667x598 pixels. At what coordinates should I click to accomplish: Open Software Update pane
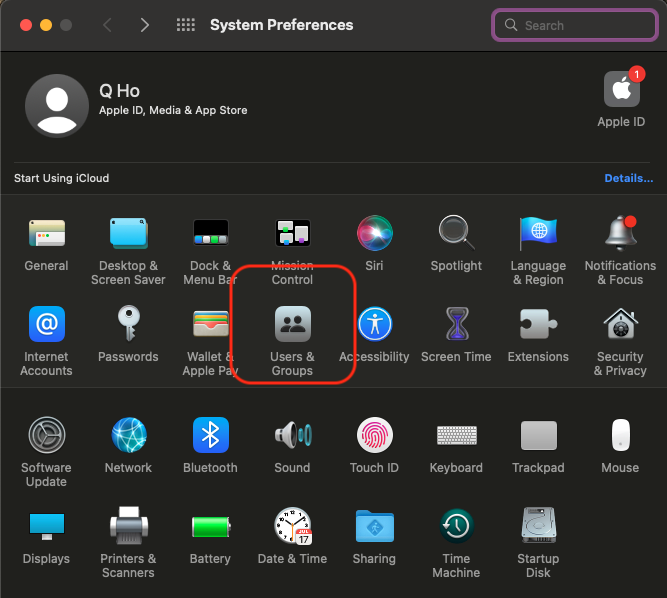coord(47,435)
